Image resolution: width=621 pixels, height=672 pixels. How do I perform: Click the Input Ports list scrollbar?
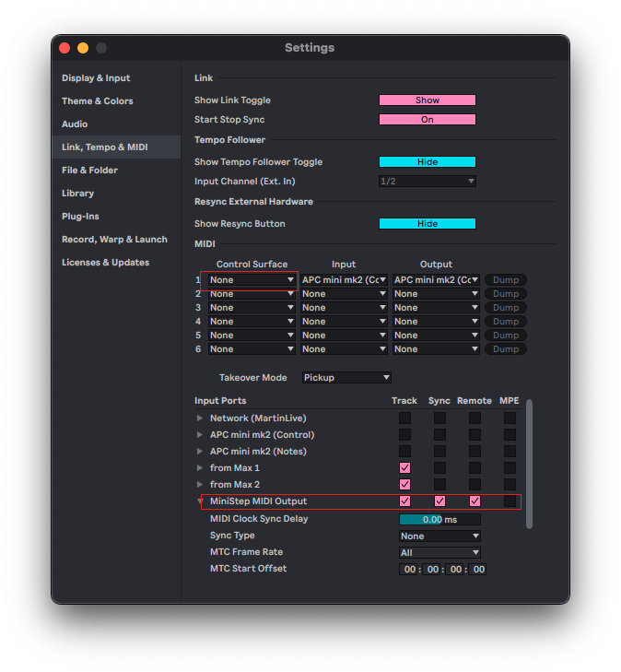529,461
